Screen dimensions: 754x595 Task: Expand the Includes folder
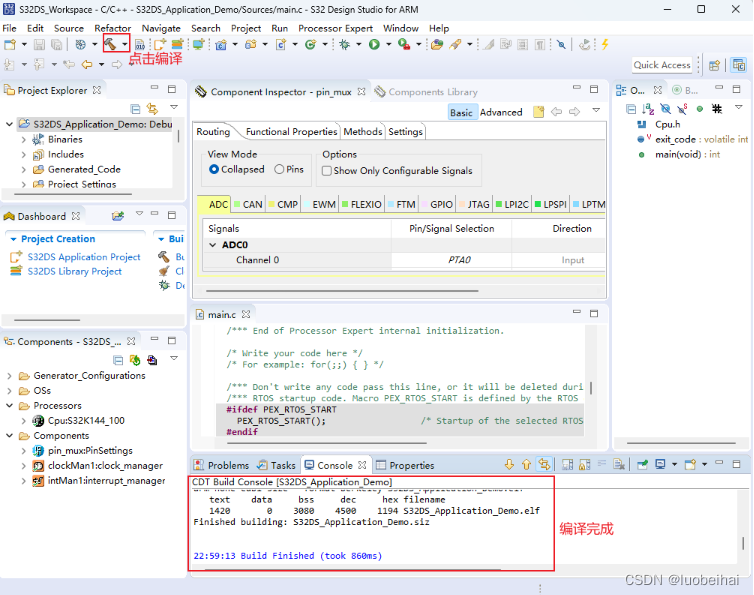[x=24, y=154]
